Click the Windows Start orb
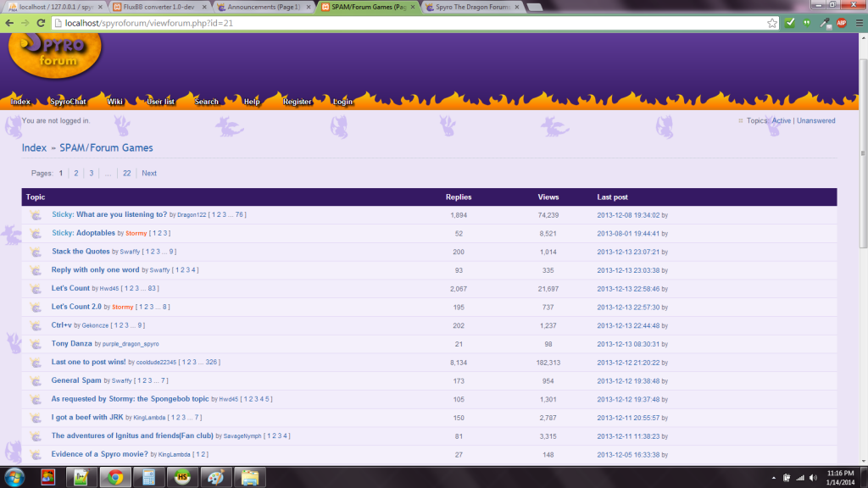This screenshot has width=868, height=488. (x=14, y=476)
